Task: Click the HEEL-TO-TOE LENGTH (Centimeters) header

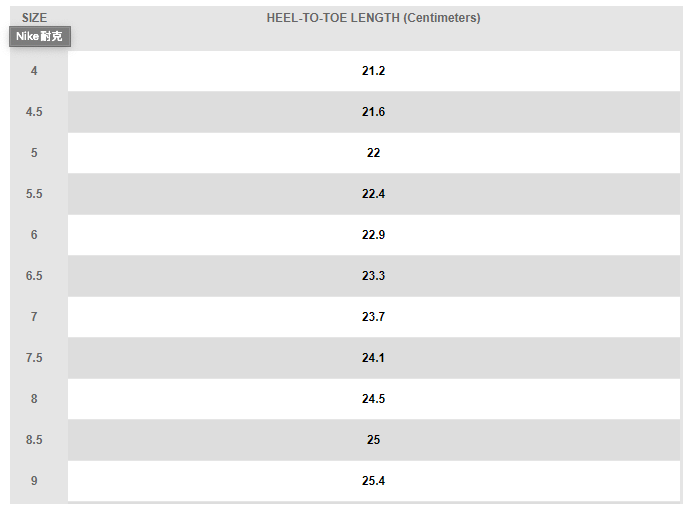Action: pos(373,18)
